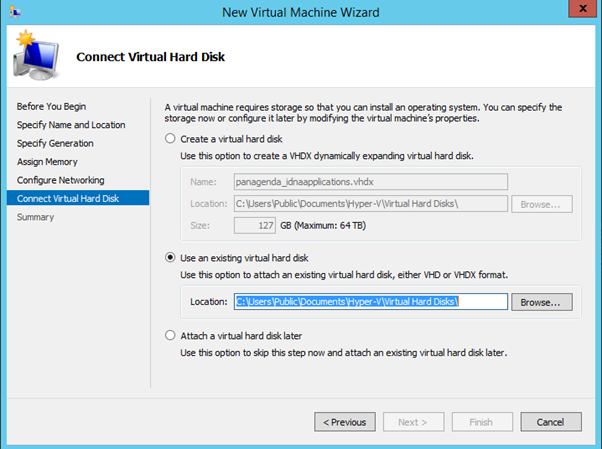This screenshot has height=449, width=602.
Task: Select the 'Create a virtual hard disk' option
Action: 170,138
